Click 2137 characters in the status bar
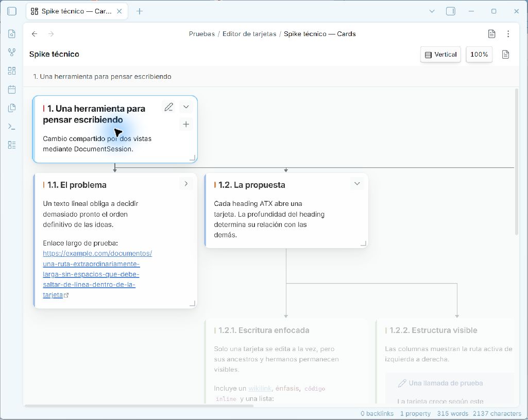This screenshot has width=528, height=420. (x=497, y=414)
